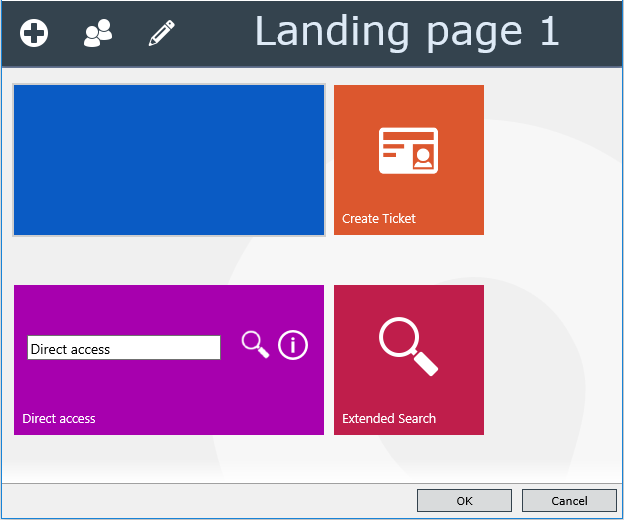Click the small magnifier in Direct access tile
Screen dimensions: 624x520
tap(255, 345)
